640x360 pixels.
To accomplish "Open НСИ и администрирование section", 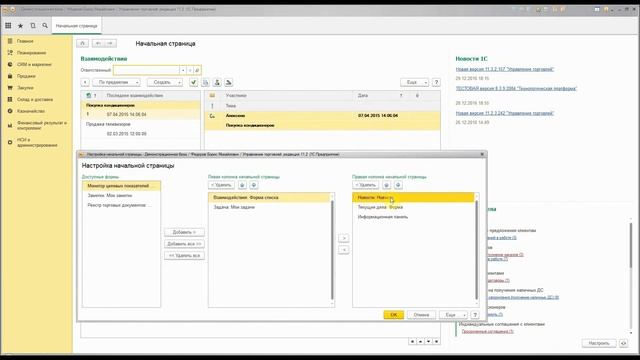I will point(37,142).
